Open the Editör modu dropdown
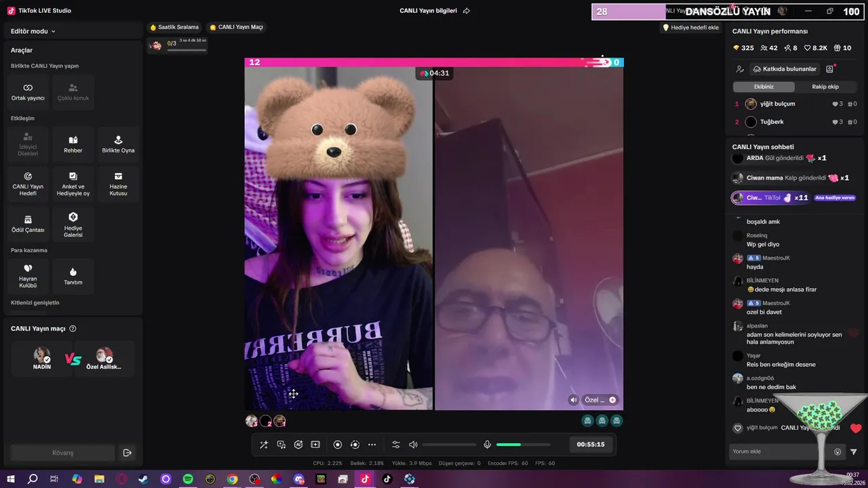 click(33, 31)
